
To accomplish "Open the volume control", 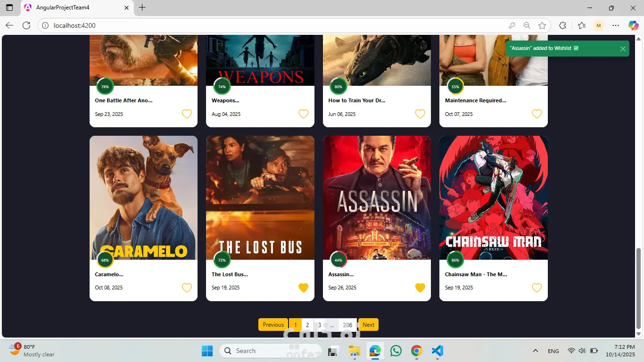I will tap(582, 351).
